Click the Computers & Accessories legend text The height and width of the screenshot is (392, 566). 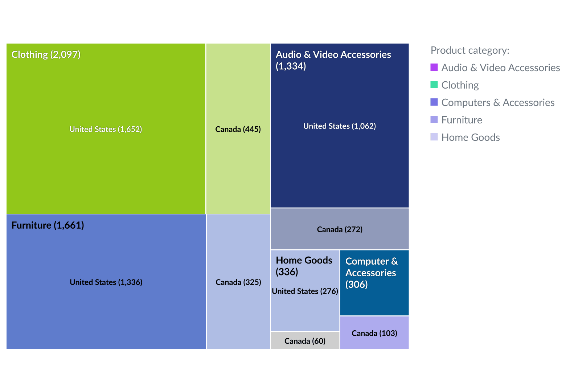coord(497,102)
